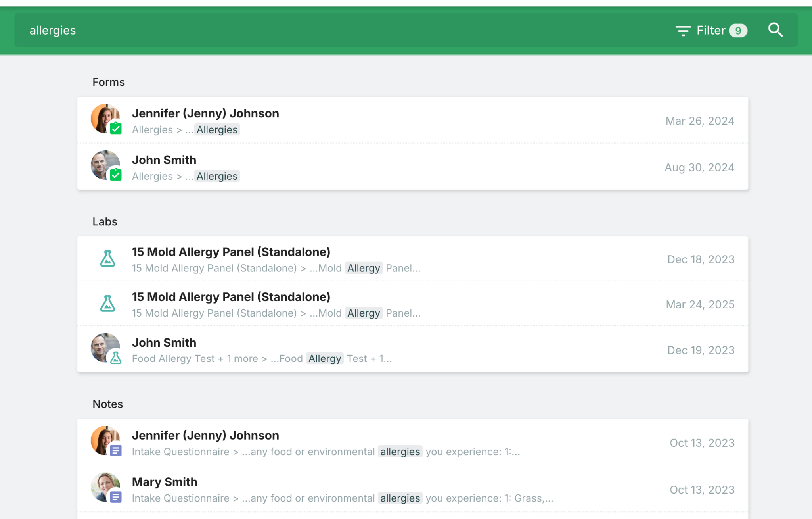Screen dimensions: 812x519
Task: Click lab flask icon for Mar 24 Mold Panel
Action: (x=107, y=304)
